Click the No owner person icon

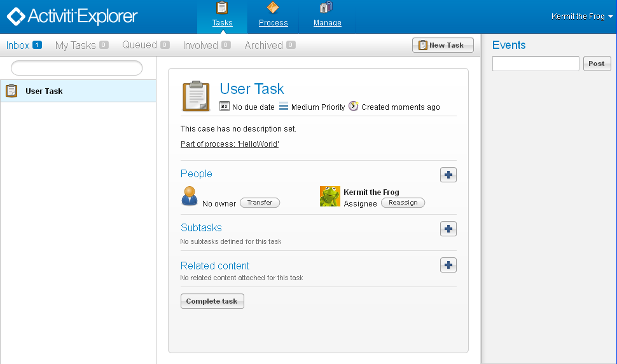pos(190,196)
